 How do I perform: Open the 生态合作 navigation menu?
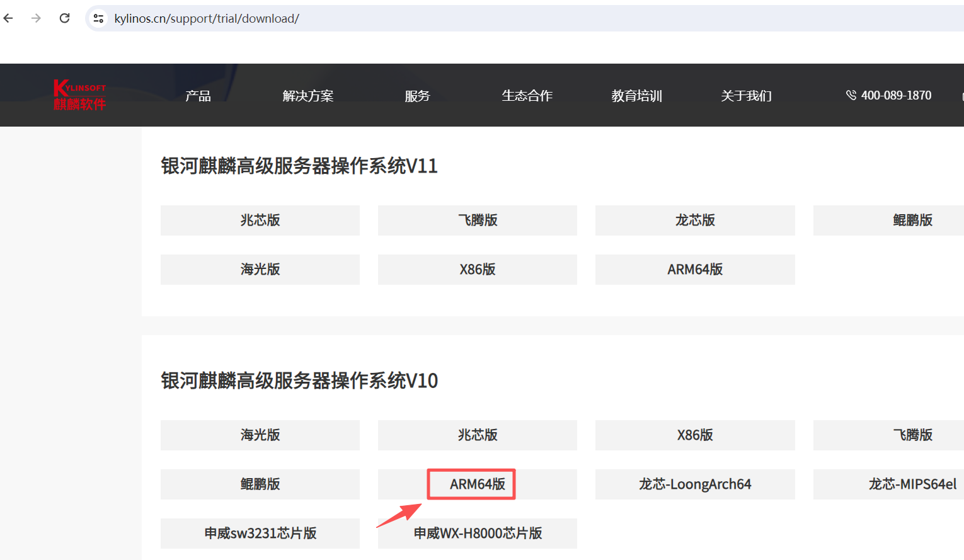[x=527, y=96]
